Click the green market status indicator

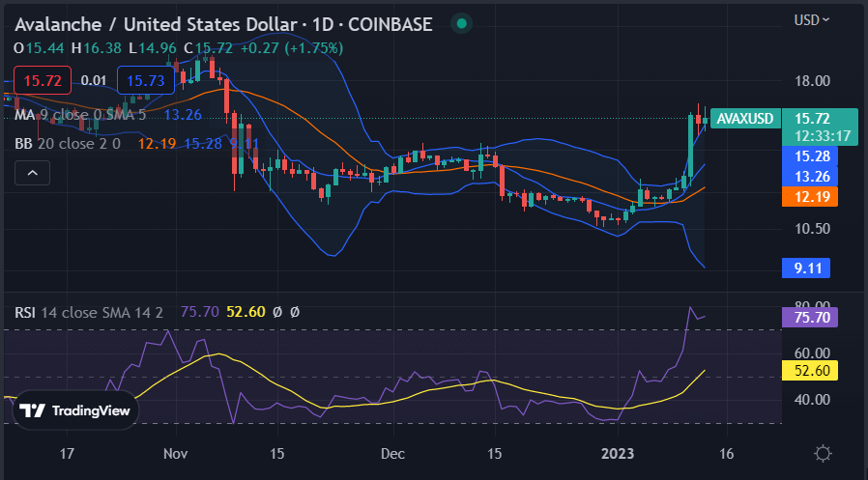[462, 24]
